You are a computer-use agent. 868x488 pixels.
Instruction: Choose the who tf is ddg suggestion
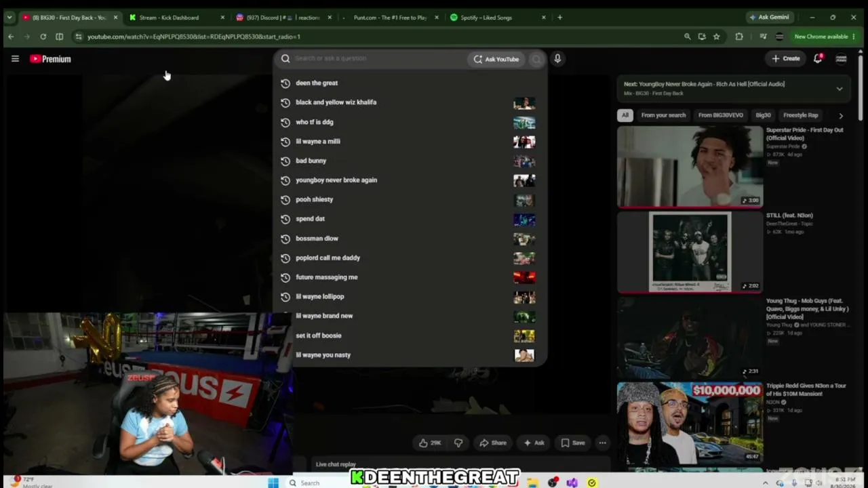[x=410, y=123]
